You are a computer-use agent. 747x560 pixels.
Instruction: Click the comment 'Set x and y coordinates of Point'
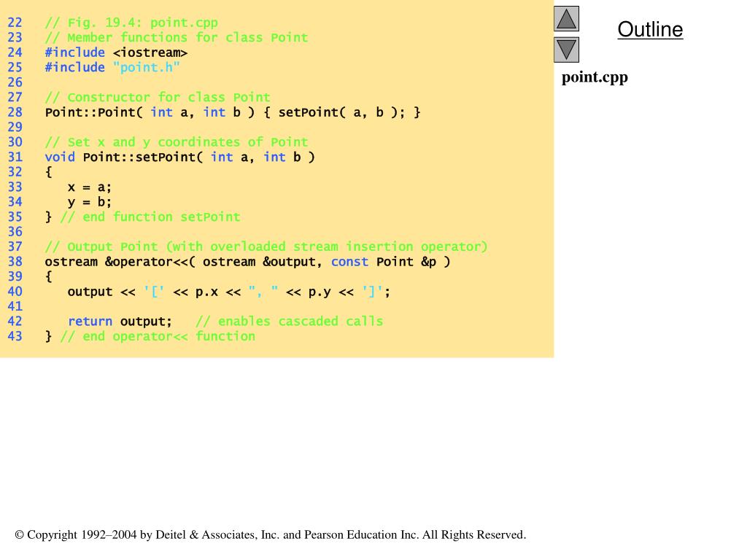click(177, 142)
